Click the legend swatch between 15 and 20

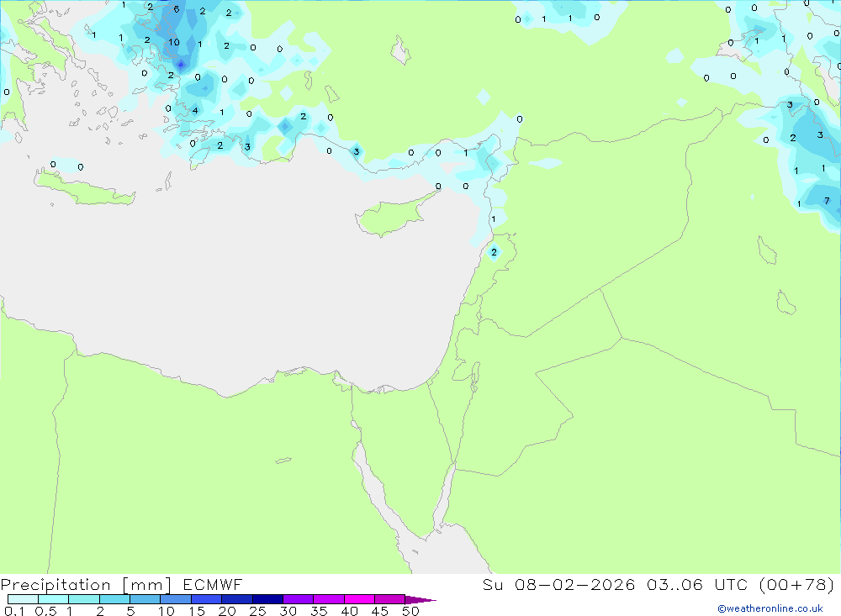[x=206, y=599]
